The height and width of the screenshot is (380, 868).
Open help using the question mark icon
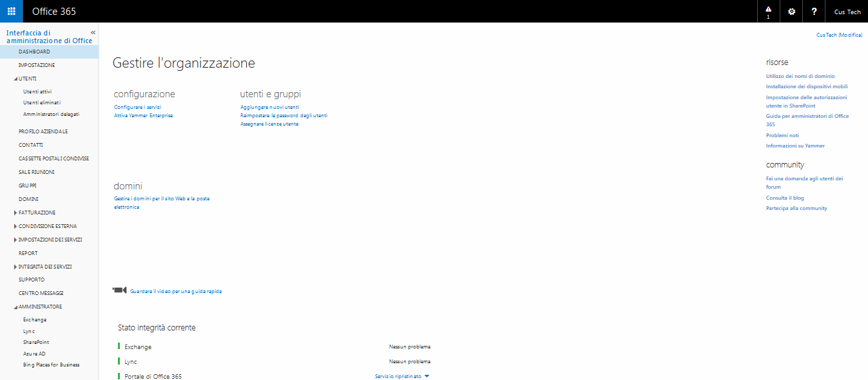(x=813, y=11)
